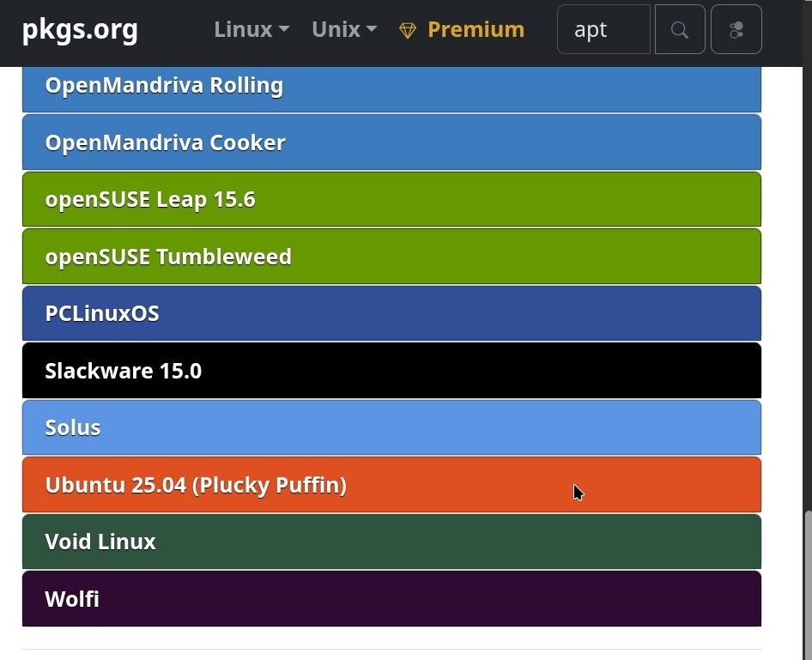This screenshot has width=812, height=660.
Task: Open the Premium text link
Action: point(476,29)
